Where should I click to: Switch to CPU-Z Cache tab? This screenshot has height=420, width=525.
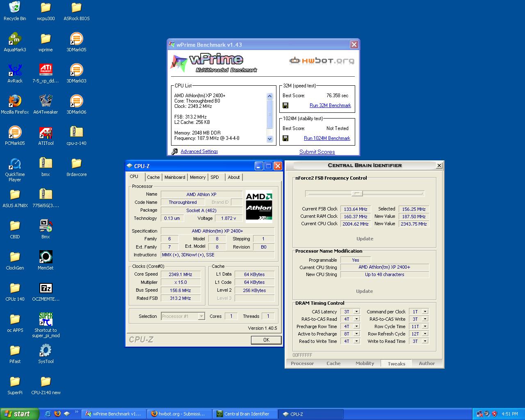pos(153,177)
